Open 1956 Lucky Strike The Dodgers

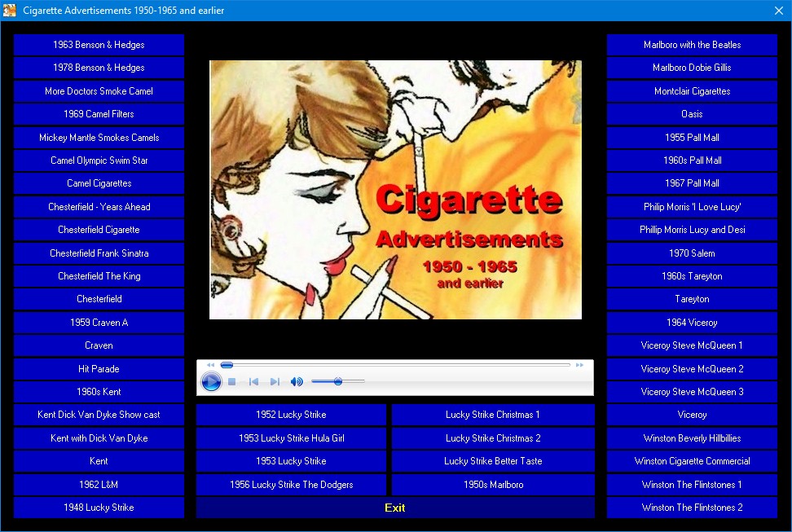point(291,485)
